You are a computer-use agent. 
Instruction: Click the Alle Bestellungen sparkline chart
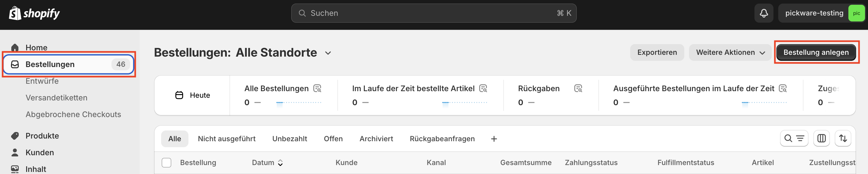[298, 102]
